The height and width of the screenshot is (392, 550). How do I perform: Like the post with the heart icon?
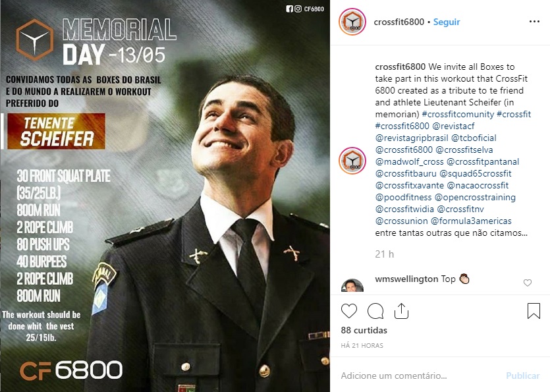(x=349, y=311)
